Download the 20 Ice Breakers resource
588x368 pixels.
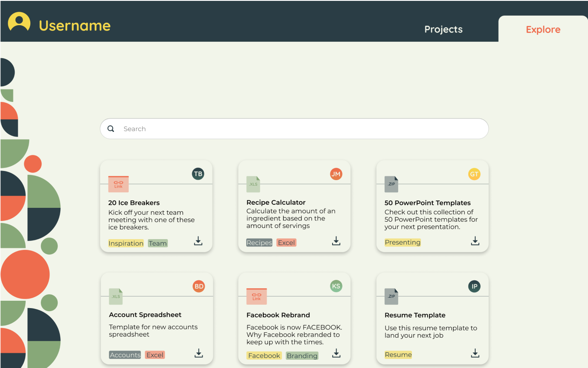(198, 241)
